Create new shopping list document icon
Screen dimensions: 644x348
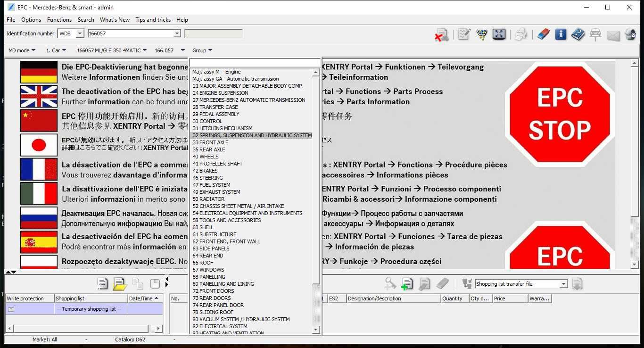click(102, 283)
